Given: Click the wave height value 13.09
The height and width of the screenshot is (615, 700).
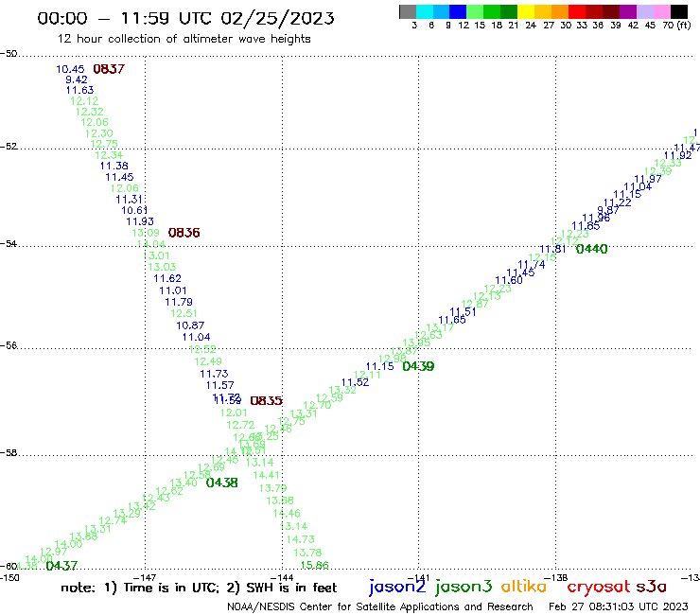Looking at the screenshot, I should [x=146, y=233].
